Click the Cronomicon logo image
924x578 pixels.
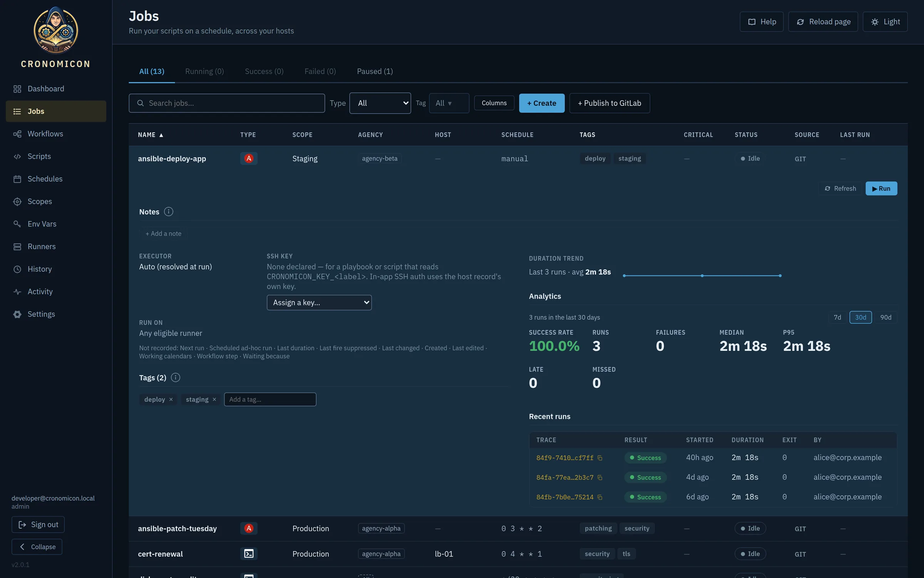click(x=56, y=30)
